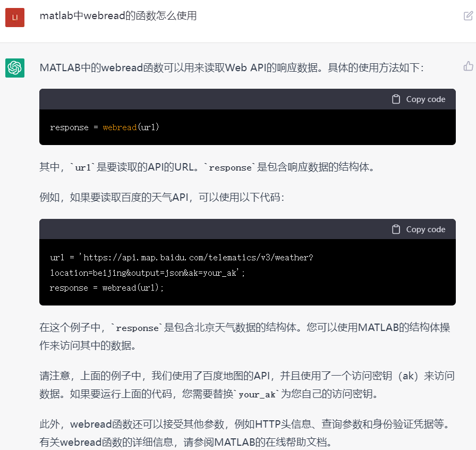This screenshot has width=476, height=450.
Task: Click the edit message pencil icon
Action: point(468,16)
